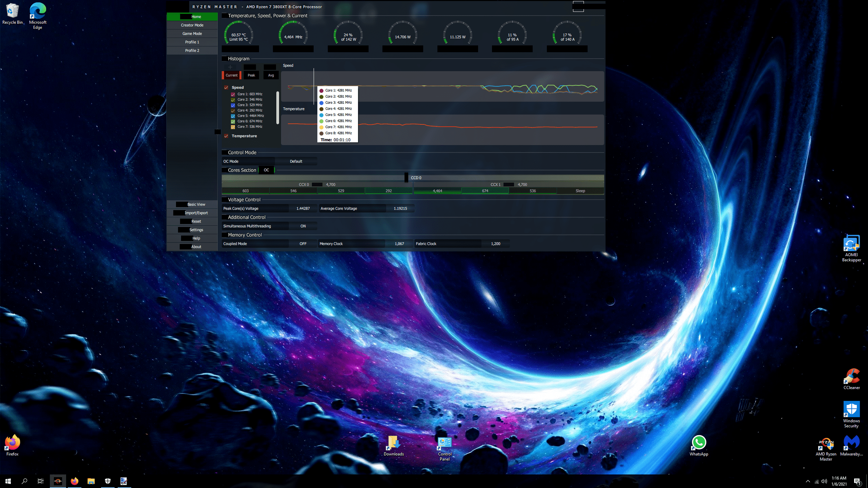Image resolution: width=868 pixels, height=488 pixels.
Task: Select the Home tab in the sidebar
Action: tap(192, 17)
